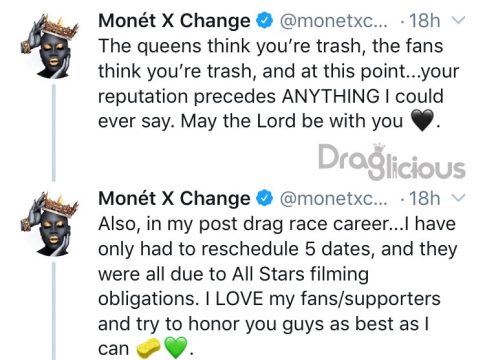The image size is (485, 360).
Task: Open tweet text about queens thinking you're trash
Action: pos(279,83)
